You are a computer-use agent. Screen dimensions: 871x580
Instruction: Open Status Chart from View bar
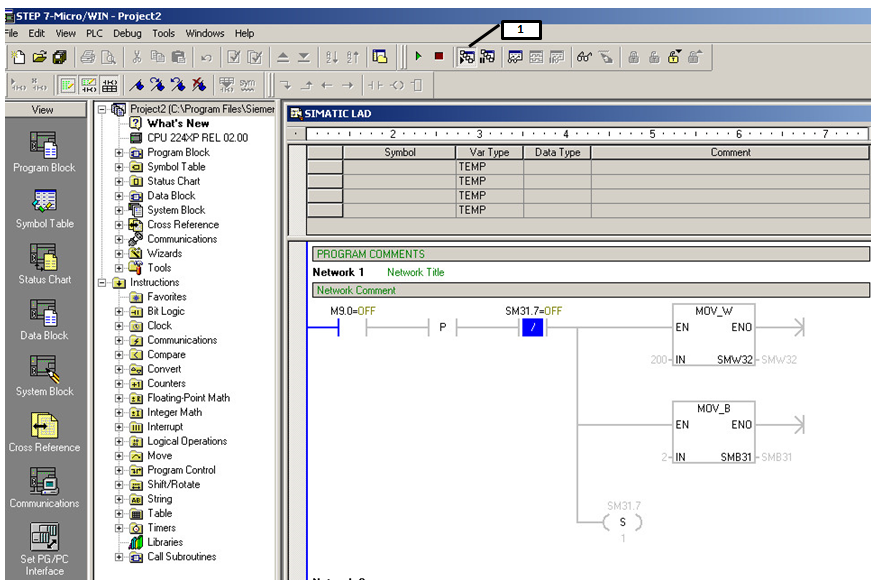click(44, 257)
